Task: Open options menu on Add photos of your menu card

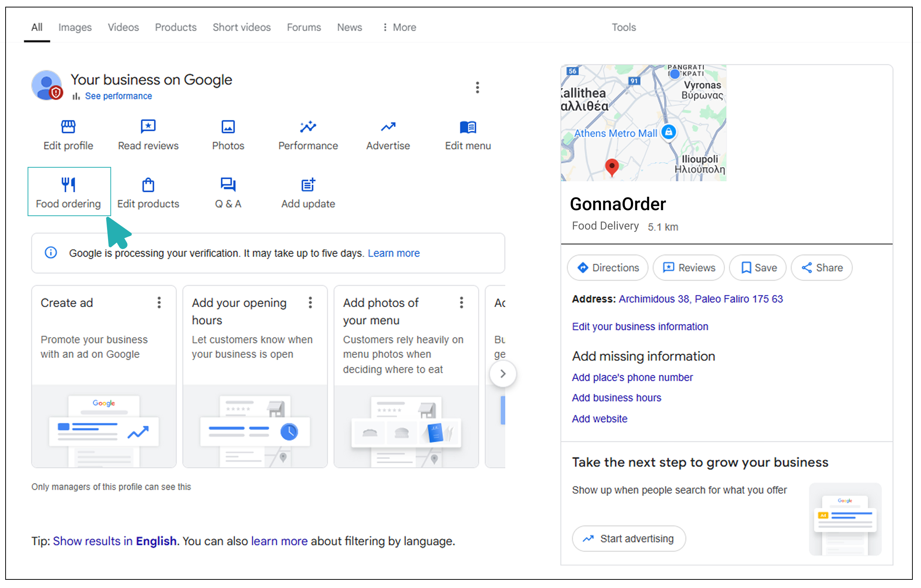Action: 461,303
